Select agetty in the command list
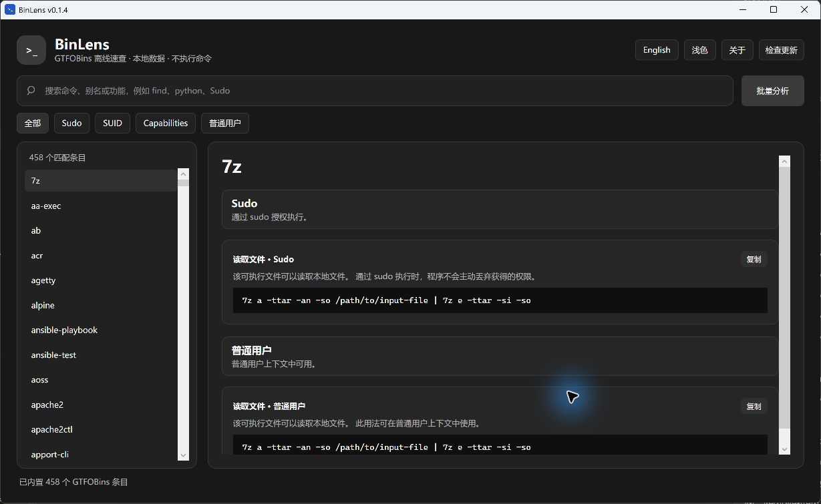821x504 pixels. coord(101,280)
